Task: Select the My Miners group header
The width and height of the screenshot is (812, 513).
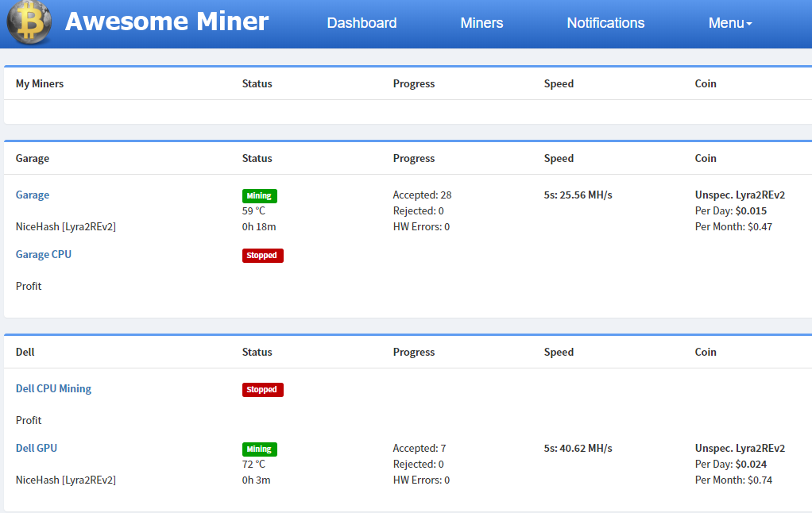Action: [x=40, y=83]
